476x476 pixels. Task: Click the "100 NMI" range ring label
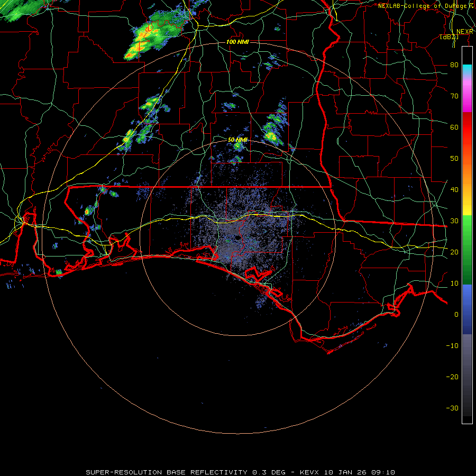237,42
